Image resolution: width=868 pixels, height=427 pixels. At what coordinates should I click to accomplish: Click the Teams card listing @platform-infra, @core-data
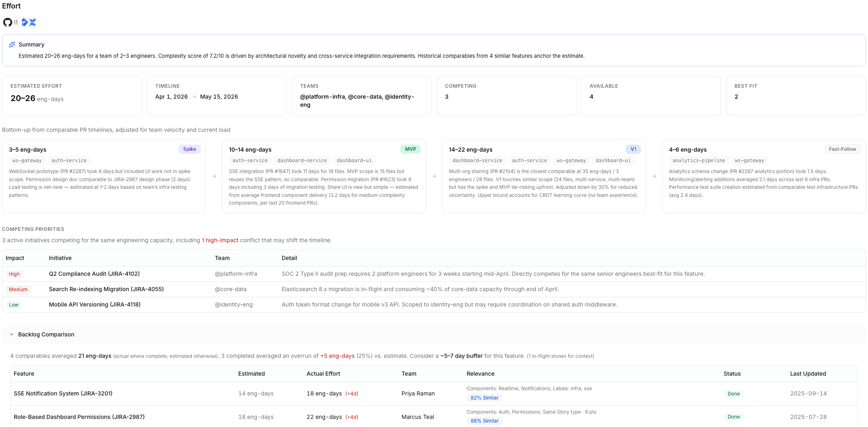coord(362,96)
